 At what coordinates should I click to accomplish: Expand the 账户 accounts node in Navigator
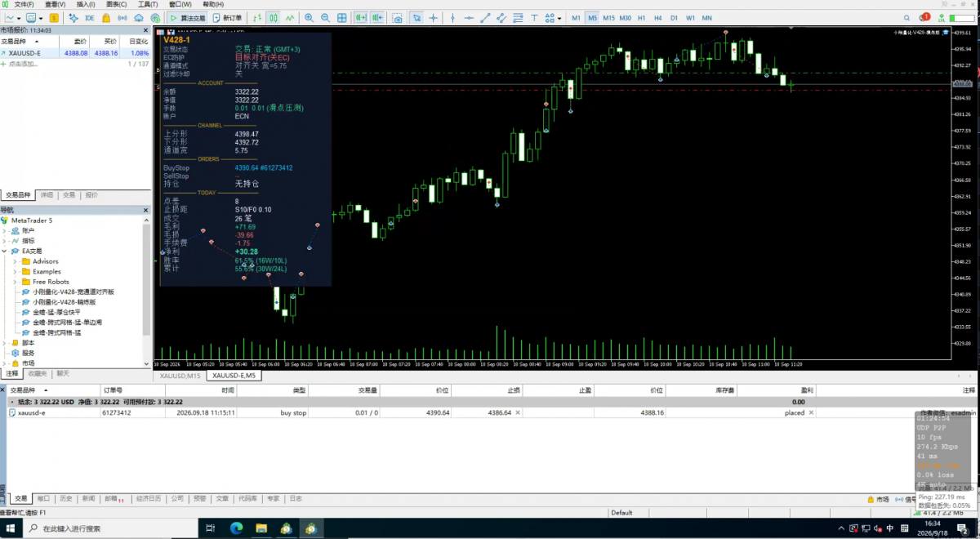point(4,230)
